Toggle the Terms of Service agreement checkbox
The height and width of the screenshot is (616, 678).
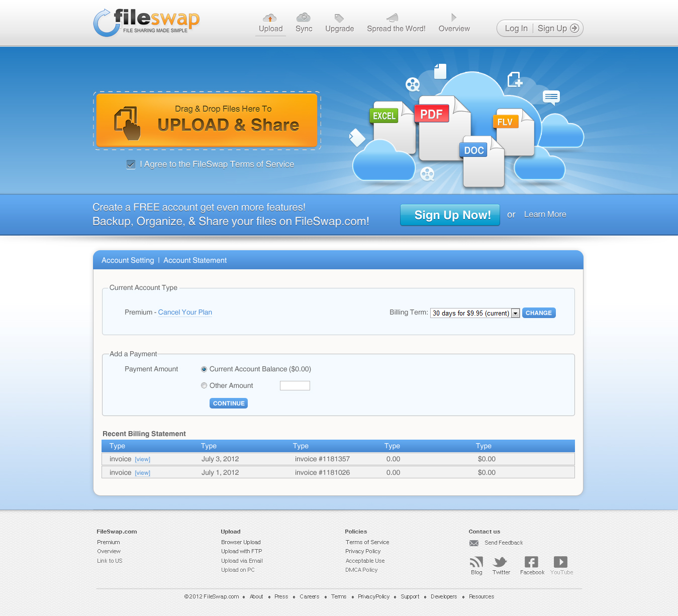click(x=131, y=165)
